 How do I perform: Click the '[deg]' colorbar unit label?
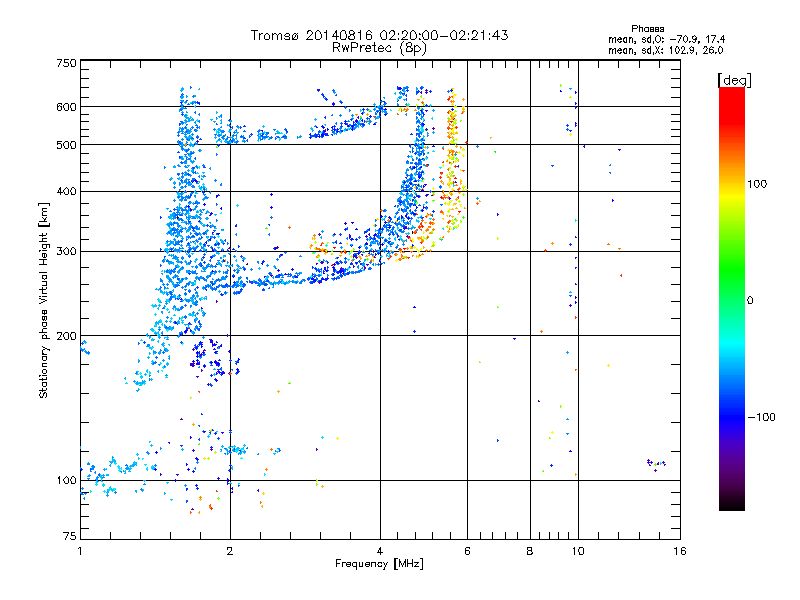click(x=734, y=80)
